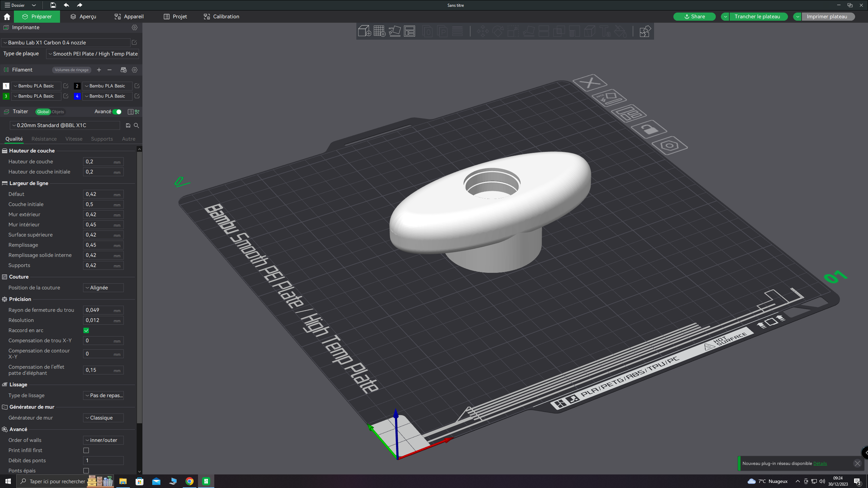Screen dimensions: 868x488
Task: Open the Résistance settings tab
Action: [x=44, y=139]
